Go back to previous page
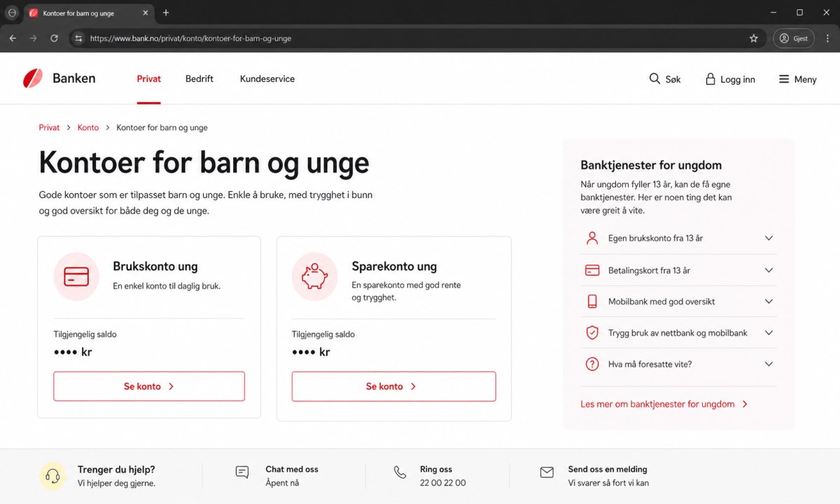 (x=13, y=38)
